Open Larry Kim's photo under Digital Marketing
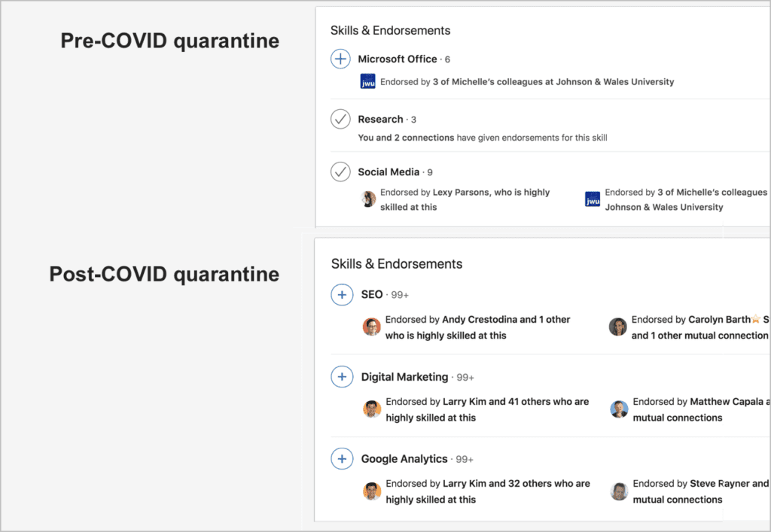 [x=372, y=409]
